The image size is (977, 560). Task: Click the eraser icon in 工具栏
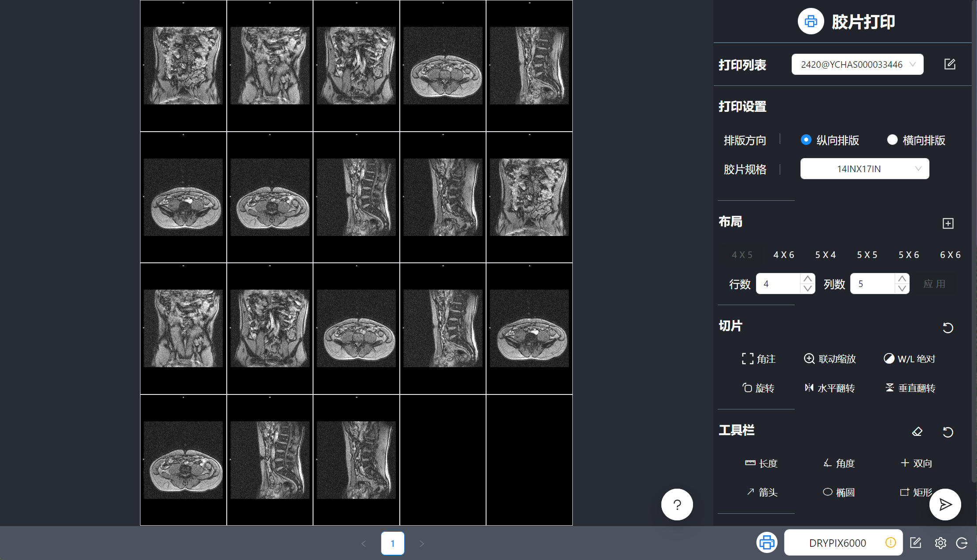point(917,431)
